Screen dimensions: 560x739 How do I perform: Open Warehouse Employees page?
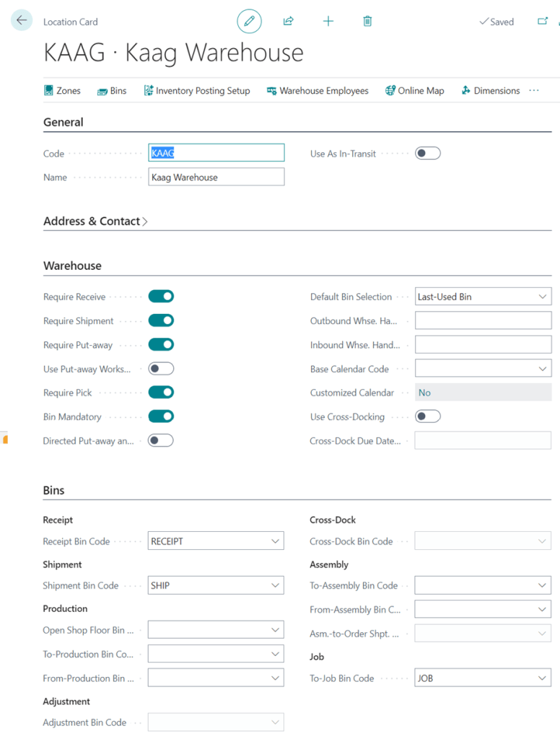318,91
